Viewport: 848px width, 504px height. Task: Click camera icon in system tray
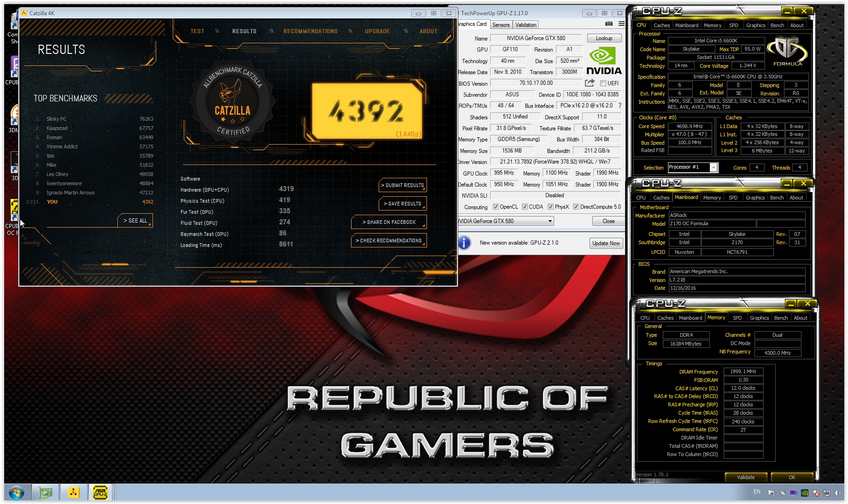pos(771,492)
